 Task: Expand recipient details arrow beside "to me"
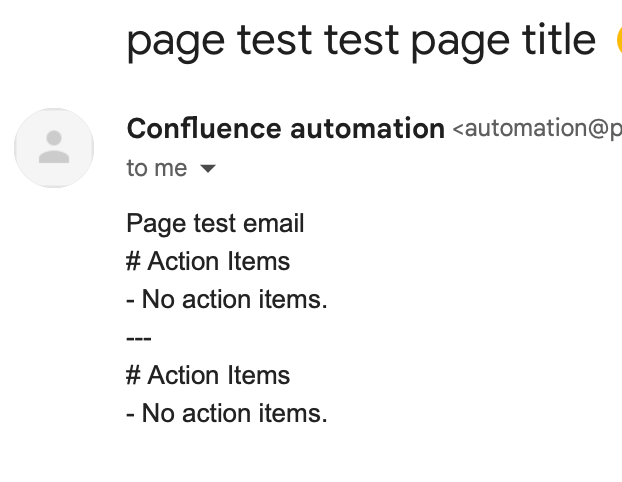point(208,169)
